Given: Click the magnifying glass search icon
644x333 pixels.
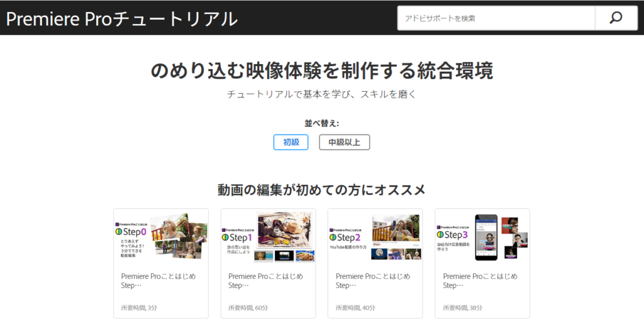Looking at the screenshot, I should tap(615, 18).
